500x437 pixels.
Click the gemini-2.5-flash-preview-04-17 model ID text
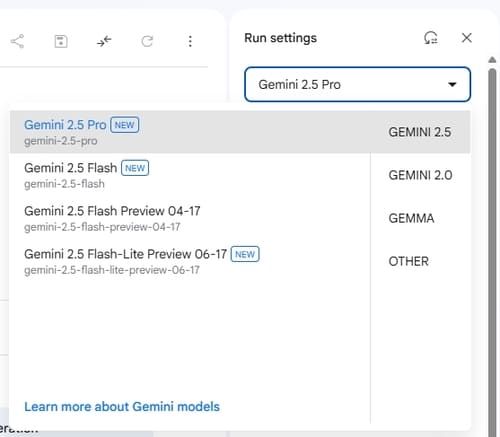(102, 227)
